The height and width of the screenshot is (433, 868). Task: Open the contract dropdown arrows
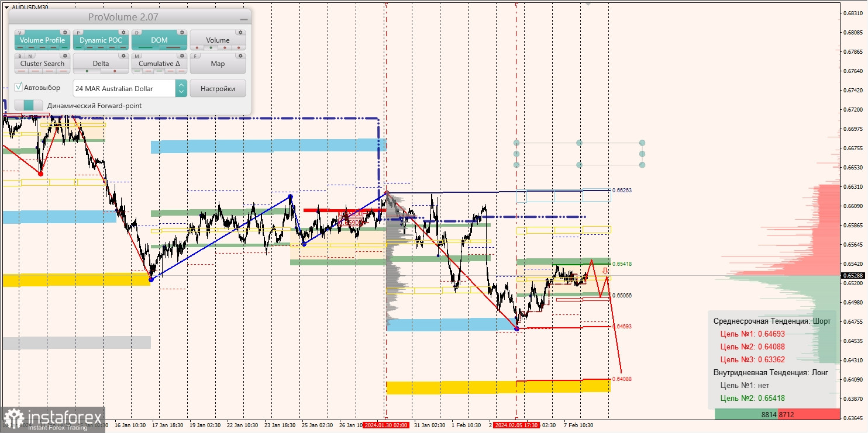[x=181, y=88]
